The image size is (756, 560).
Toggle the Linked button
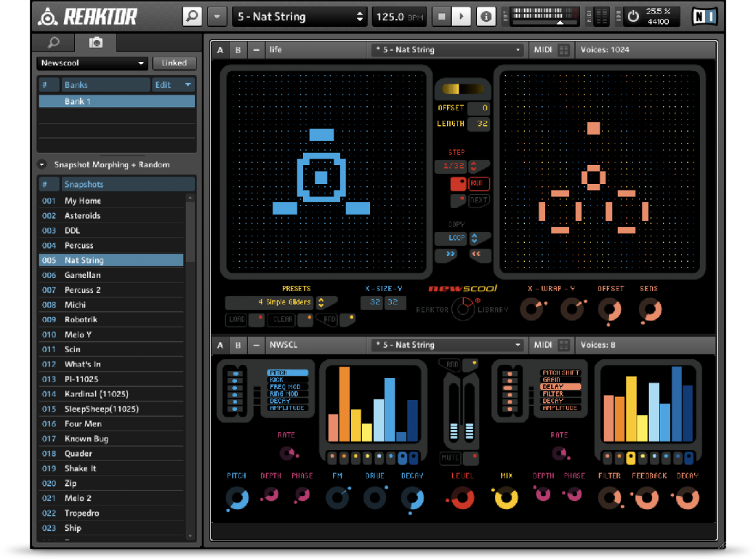pos(174,63)
